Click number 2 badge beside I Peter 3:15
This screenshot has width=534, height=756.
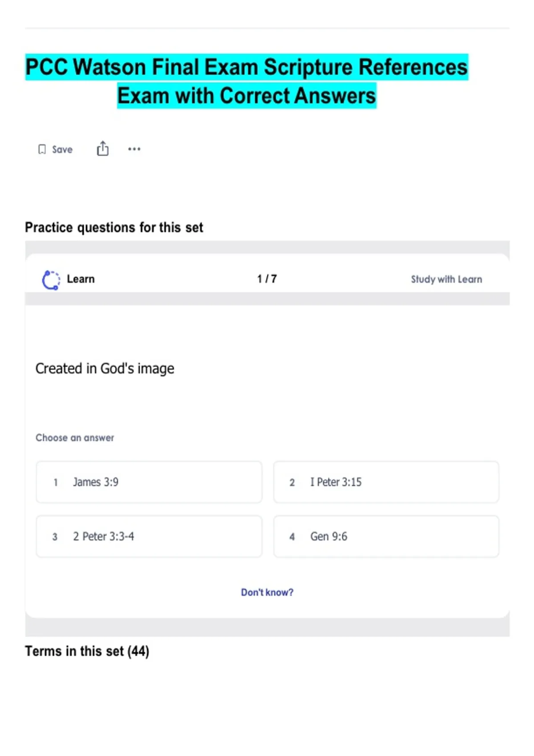coord(292,483)
